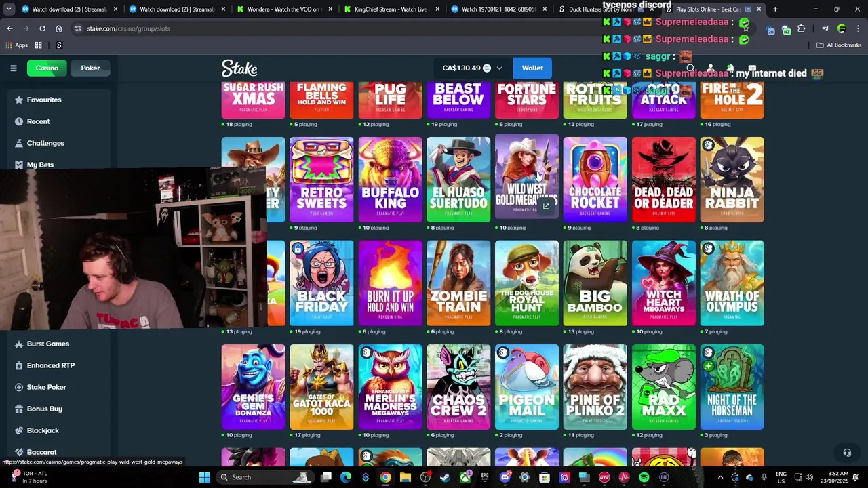Show hidden system tray icons
The width and height of the screenshot is (868, 488).
(x=720, y=477)
